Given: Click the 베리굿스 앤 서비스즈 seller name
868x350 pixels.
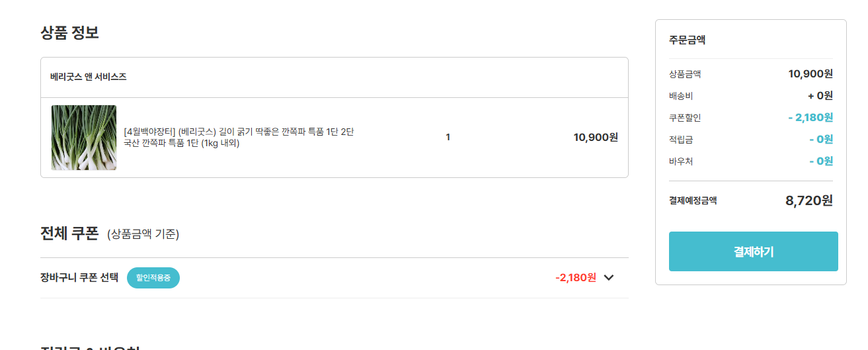Looking at the screenshot, I should pos(89,77).
